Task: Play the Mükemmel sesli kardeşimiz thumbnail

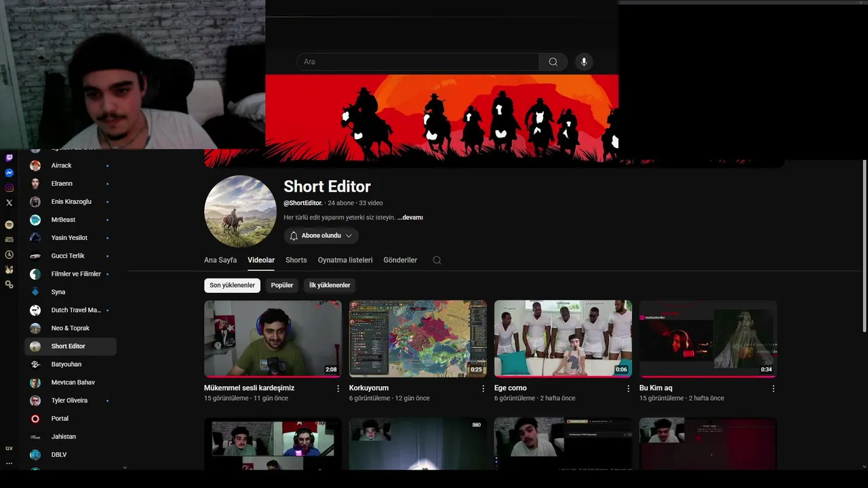Action: 273,339
